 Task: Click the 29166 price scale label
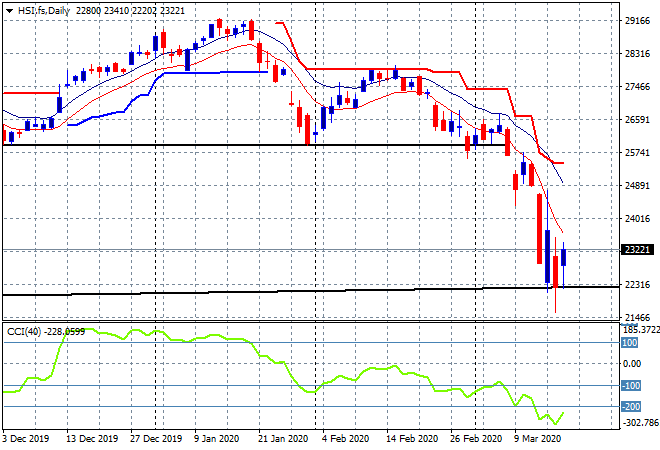coord(637,21)
